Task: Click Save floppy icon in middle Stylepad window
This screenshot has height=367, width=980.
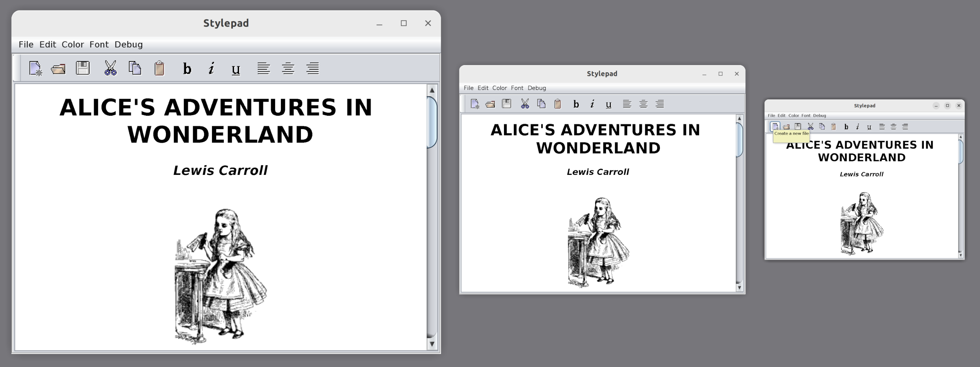Action: point(506,104)
